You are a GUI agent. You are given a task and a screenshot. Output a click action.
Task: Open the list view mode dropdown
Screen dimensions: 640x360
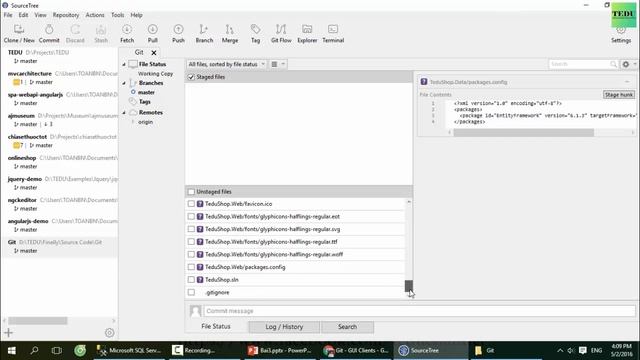click(x=278, y=64)
